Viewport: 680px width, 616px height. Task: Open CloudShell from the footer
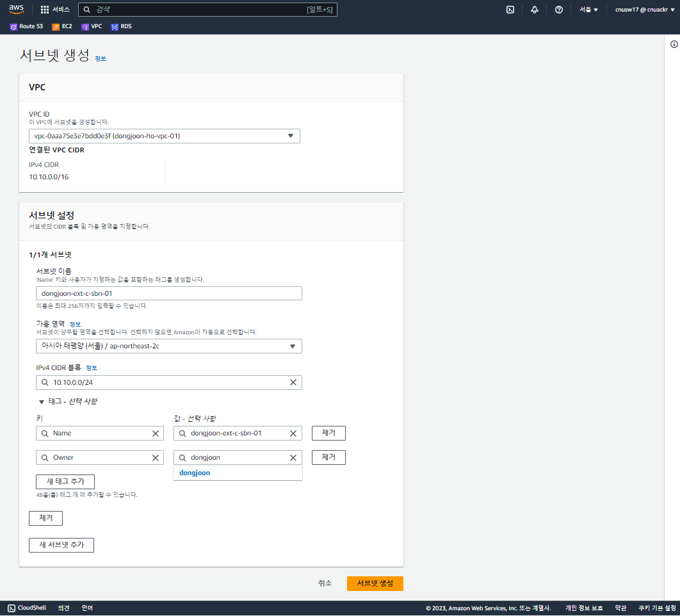point(27,608)
